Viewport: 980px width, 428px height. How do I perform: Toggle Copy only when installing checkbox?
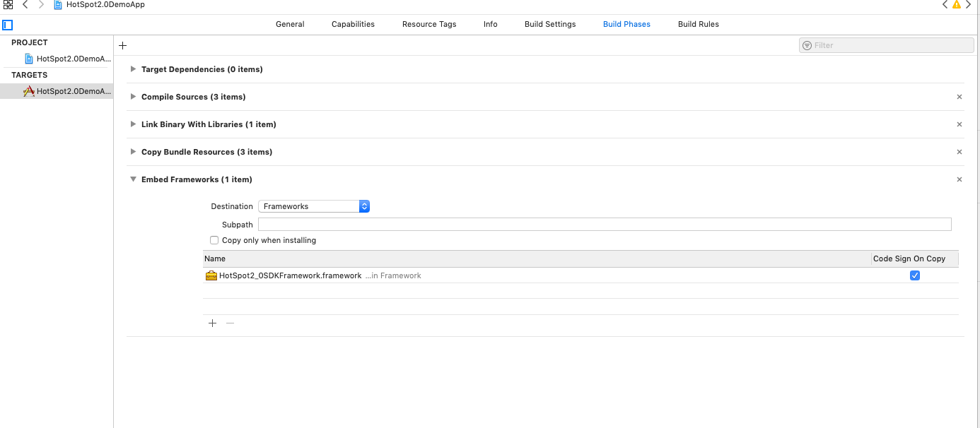[x=214, y=240]
